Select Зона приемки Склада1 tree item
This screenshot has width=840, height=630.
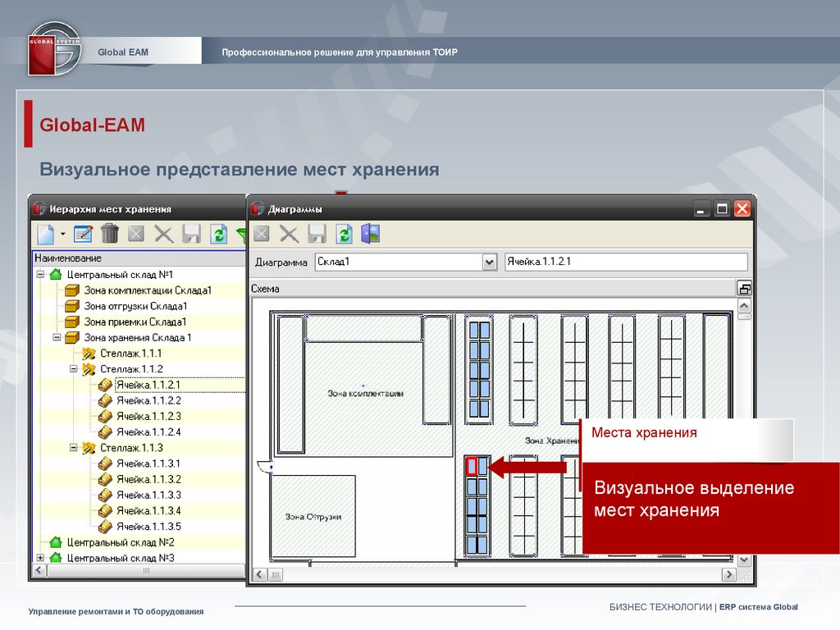click(135, 322)
